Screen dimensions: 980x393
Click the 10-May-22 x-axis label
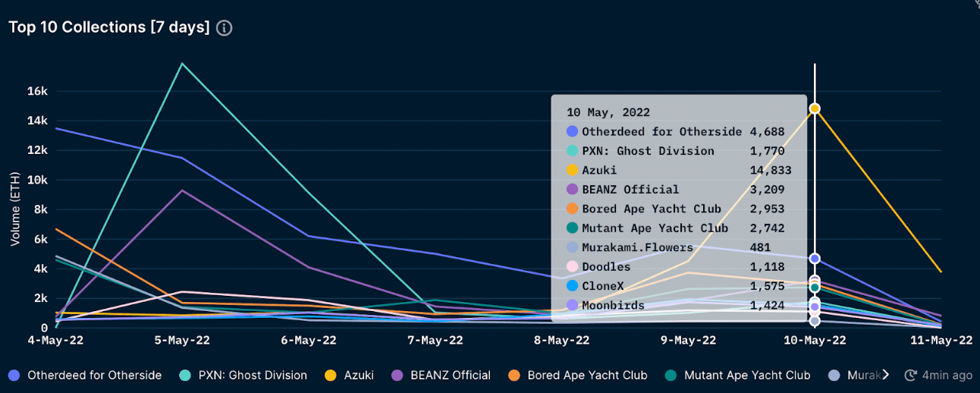click(815, 341)
